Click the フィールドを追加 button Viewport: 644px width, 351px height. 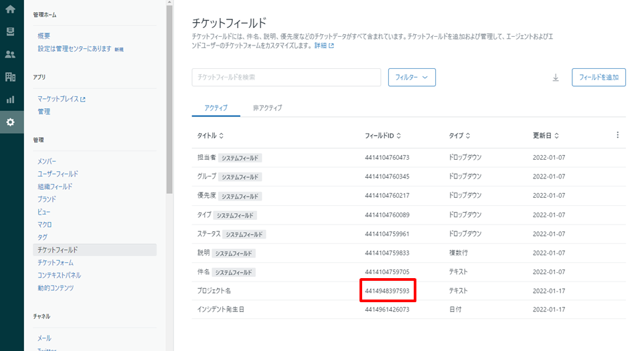coord(598,77)
